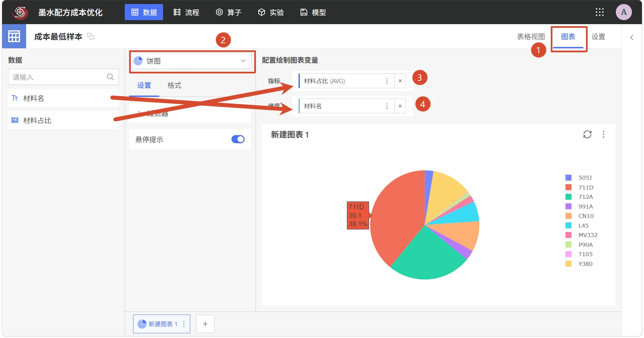This screenshot has height=338, width=644.
Task: Open more options for 新建图表 1 chart
Action: tap(603, 134)
